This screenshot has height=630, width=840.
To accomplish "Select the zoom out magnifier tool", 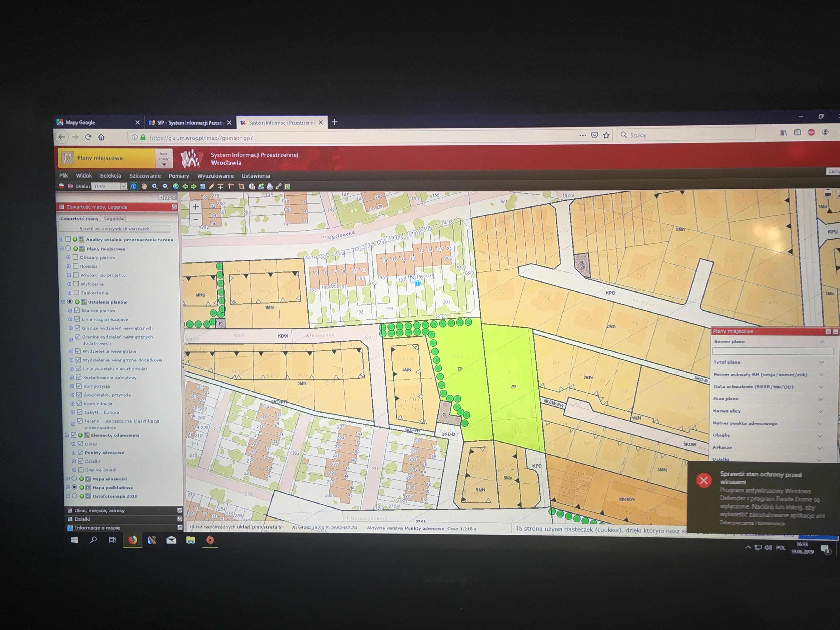I will pos(165,186).
